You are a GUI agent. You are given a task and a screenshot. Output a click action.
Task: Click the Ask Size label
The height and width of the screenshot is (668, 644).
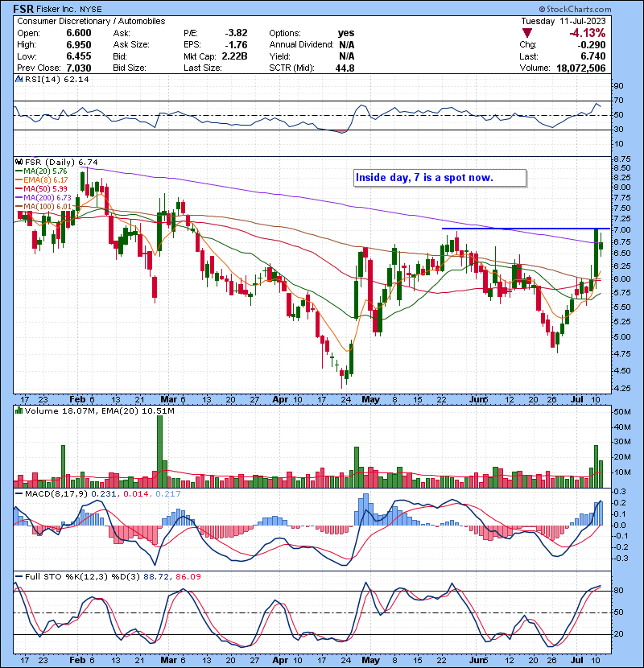tap(131, 45)
